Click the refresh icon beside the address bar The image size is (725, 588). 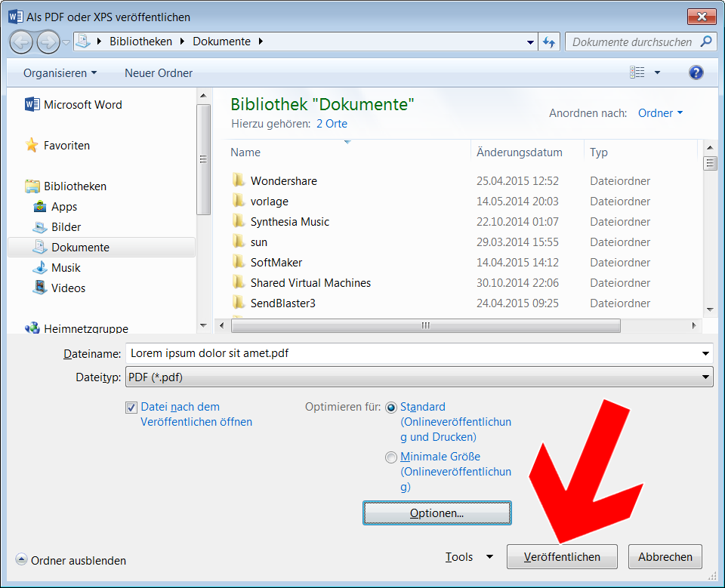[549, 42]
